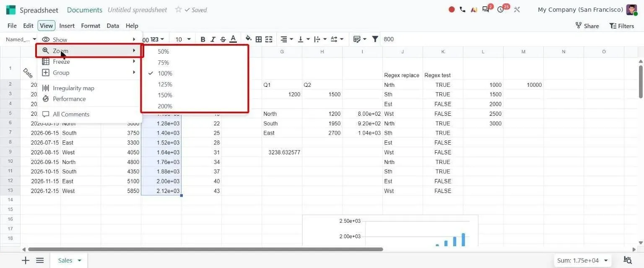Go to the Documents link
The image size is (644, 268).
[84, 10]
